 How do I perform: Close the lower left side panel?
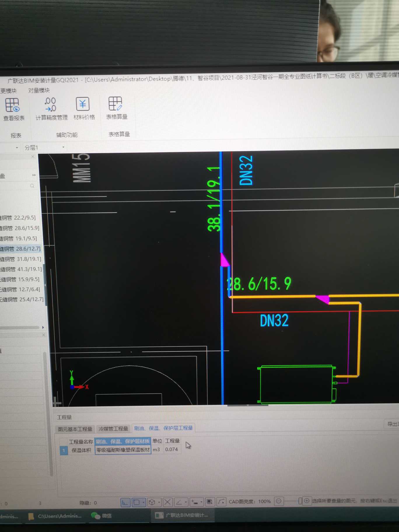43,335
